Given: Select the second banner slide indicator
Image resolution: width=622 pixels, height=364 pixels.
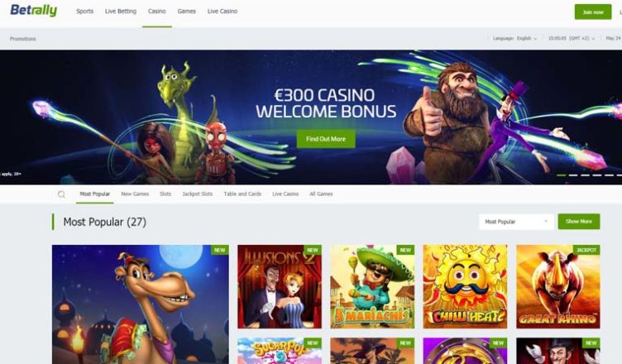Looking at the screenshot, I should (x=573, y=175).
